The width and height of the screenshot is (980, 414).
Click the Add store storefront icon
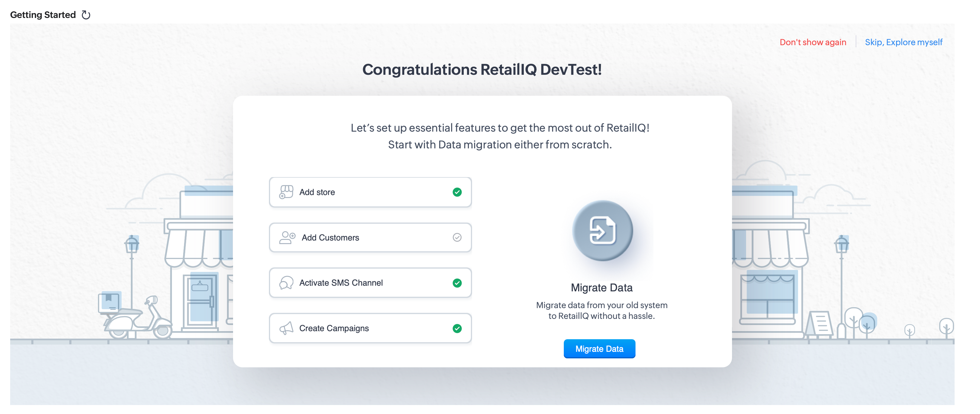286,192
